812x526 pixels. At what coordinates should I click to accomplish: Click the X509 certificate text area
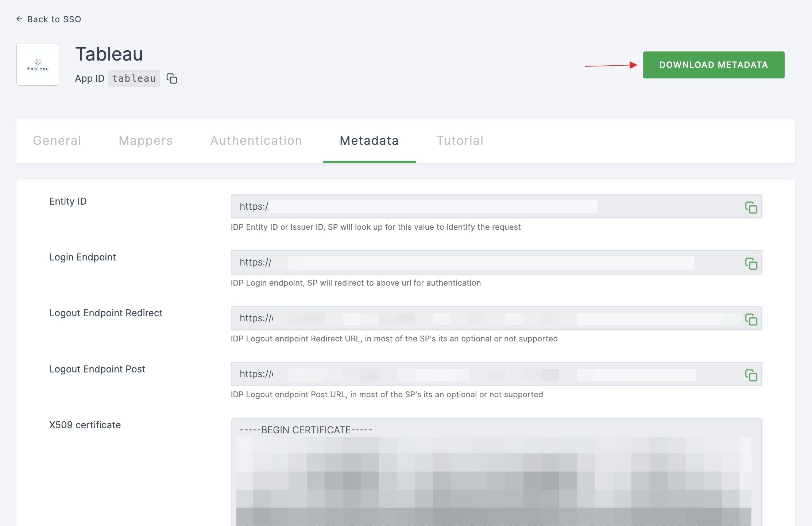tap(496, 472)
